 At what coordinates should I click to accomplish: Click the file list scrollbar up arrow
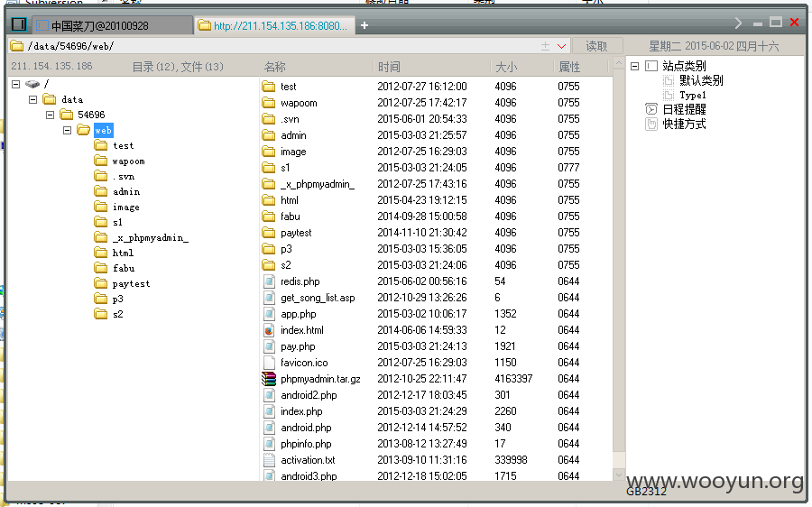(x=618, y=63)
